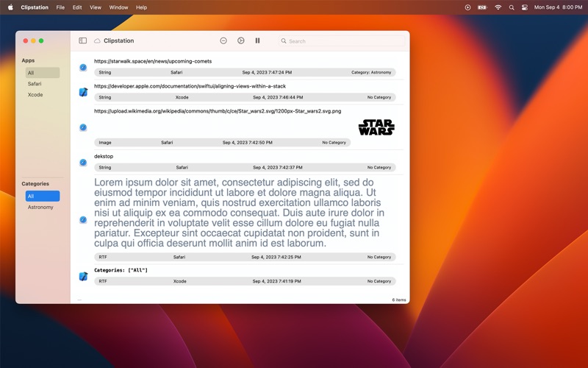Click 'No Category' on the 7:41:19 PM clip
Screen dimensions: 588x368
point(379,281)
